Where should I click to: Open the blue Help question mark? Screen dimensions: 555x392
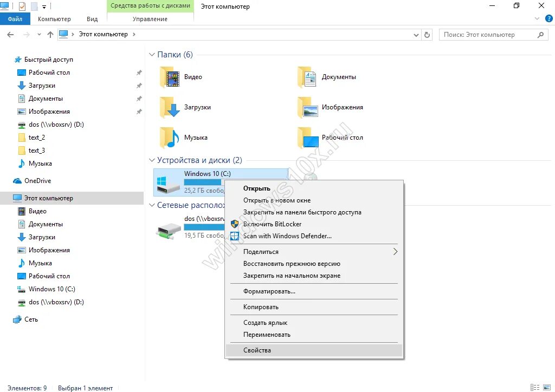548,19
